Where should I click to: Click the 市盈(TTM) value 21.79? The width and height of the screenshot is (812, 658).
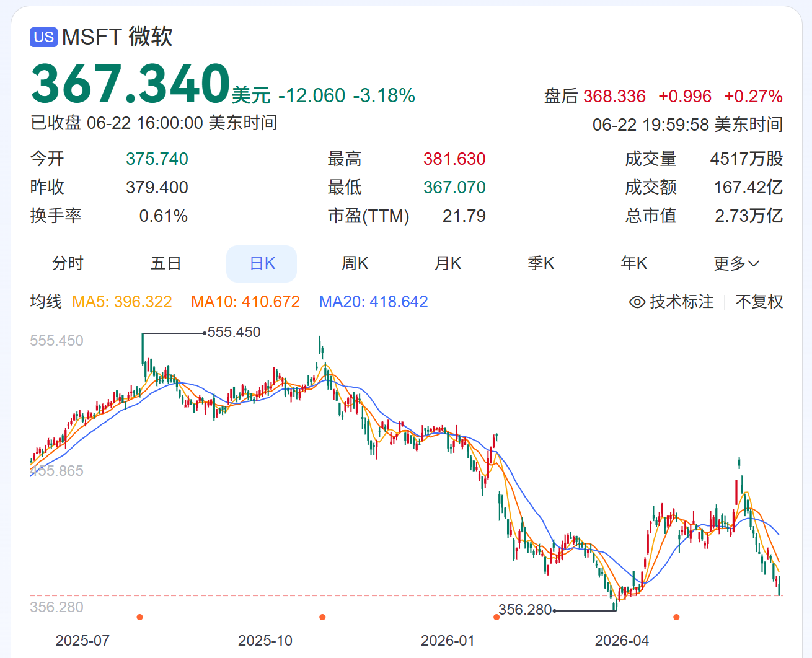tap(464, 216)
